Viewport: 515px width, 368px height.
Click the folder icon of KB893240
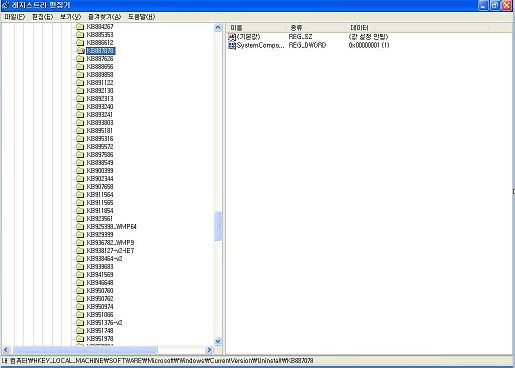[80, 107]
